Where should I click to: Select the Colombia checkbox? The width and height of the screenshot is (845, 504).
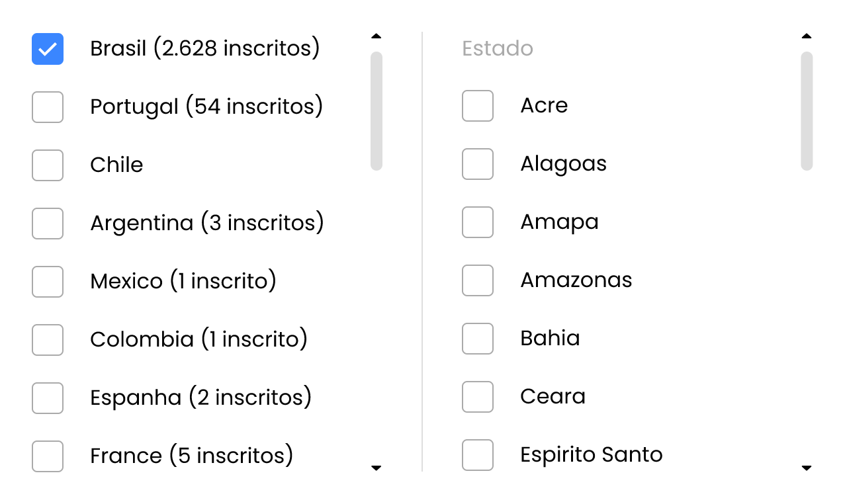(x=47, y=340)
